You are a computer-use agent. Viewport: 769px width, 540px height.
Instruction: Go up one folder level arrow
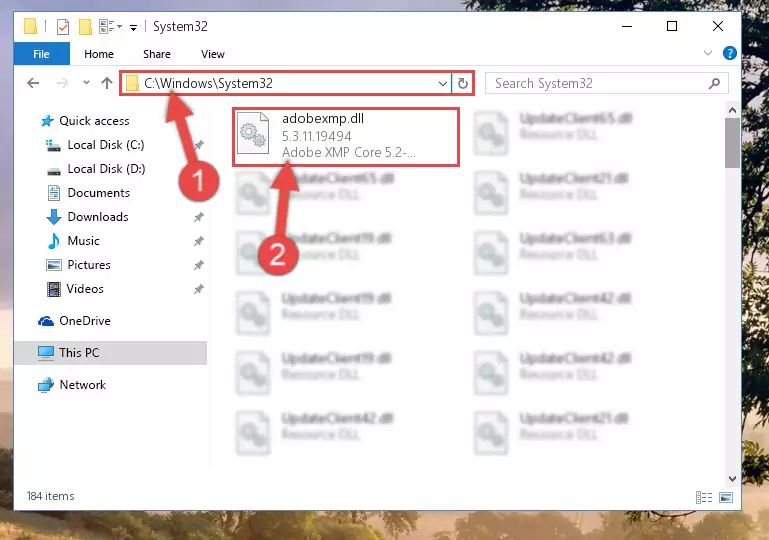(106, 83)
